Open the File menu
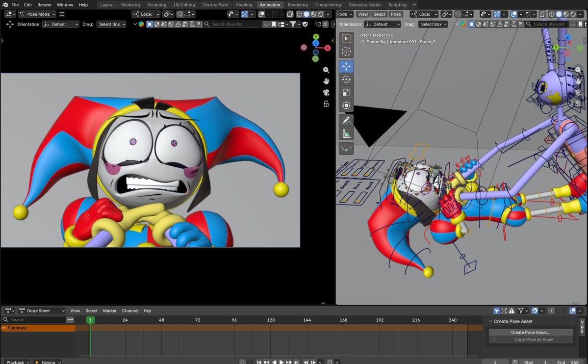The image size is (588, 364). 15,5
